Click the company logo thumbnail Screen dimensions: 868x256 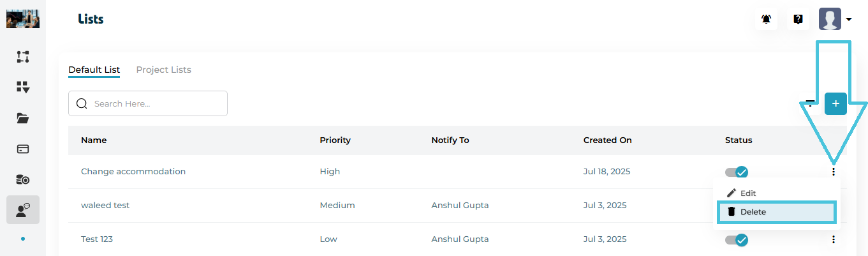(23, 19)
